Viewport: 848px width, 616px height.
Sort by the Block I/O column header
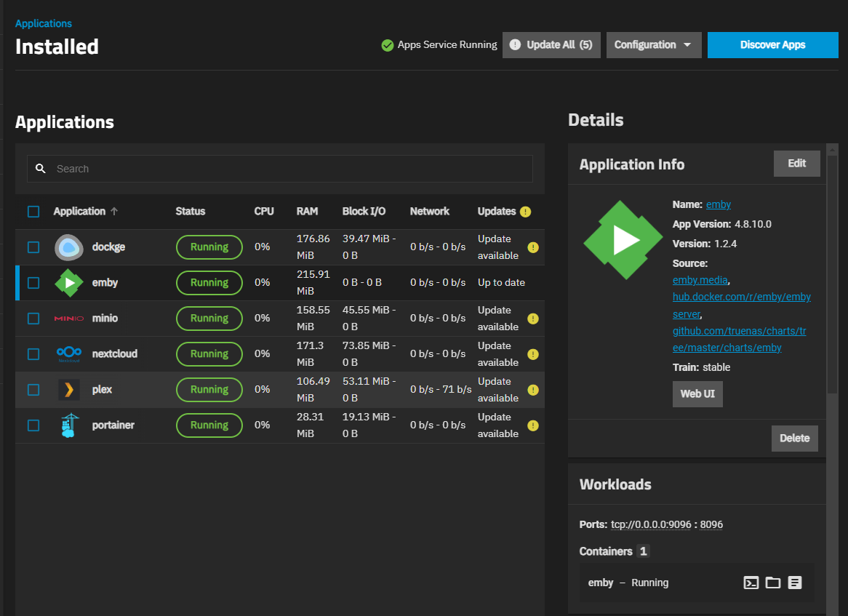click(364, 212)
